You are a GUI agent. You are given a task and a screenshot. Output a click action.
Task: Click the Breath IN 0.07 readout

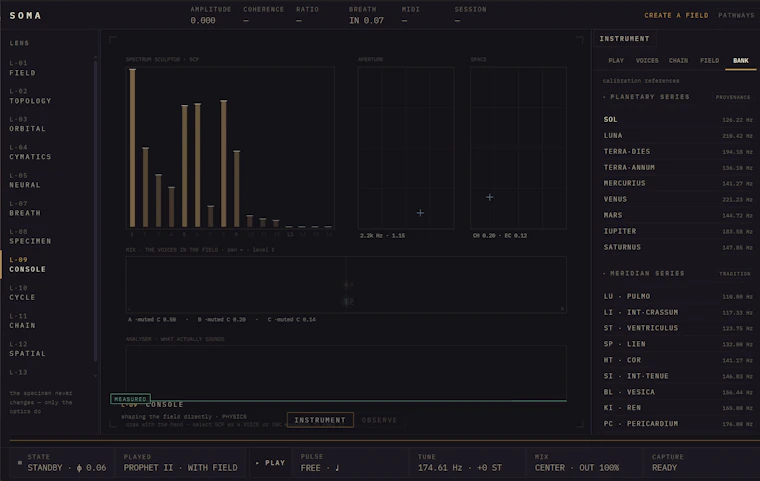366,16
